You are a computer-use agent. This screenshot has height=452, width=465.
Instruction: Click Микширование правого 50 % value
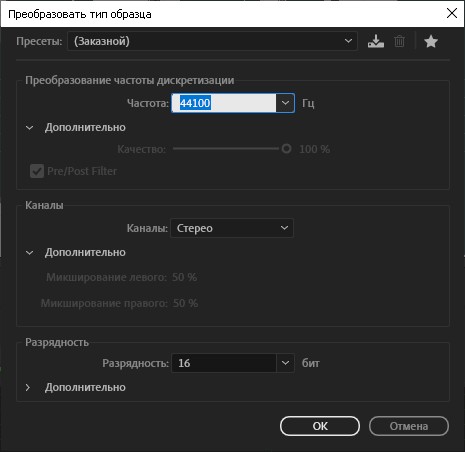click(185, 303)
